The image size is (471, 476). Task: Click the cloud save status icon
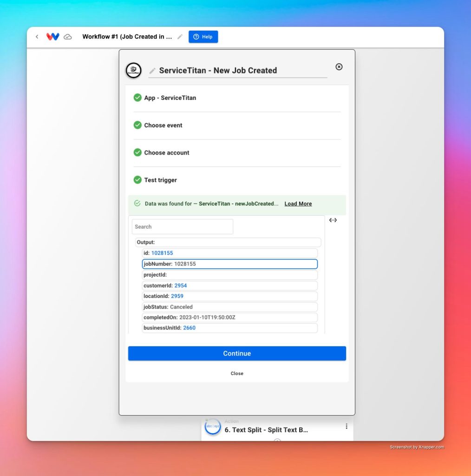68,37
